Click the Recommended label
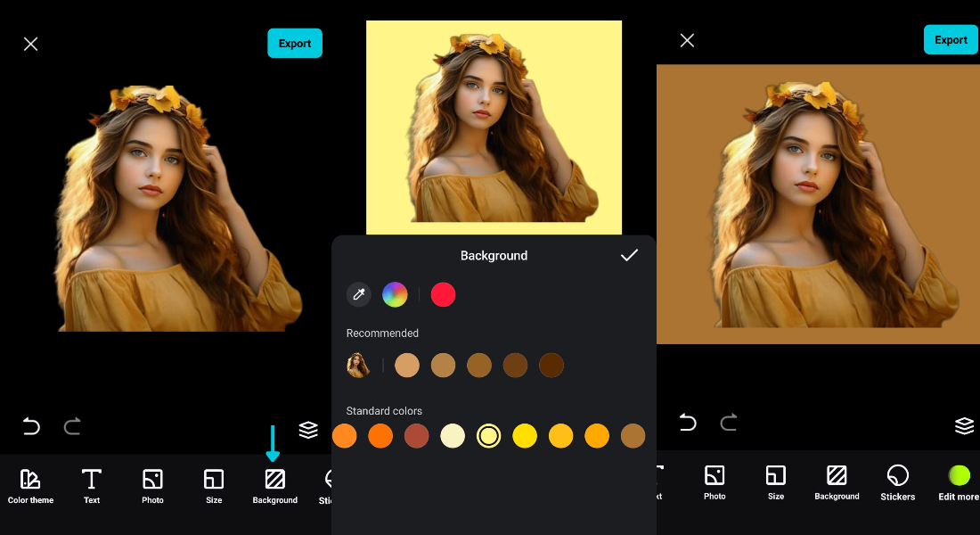This screenshot has height=535, width=980. pos(382,333)
